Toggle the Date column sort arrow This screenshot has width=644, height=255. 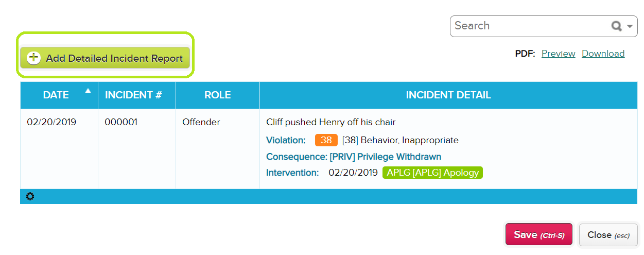[88, 91]
